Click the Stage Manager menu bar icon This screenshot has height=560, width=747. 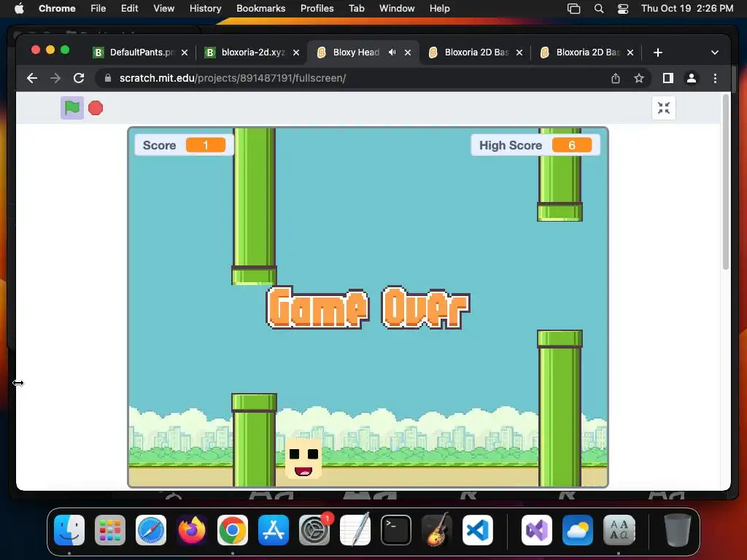(x=573, y=9)
